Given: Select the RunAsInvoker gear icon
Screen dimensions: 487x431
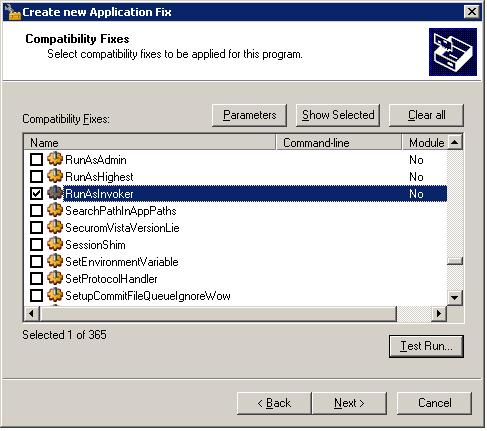Looking at the screenshot, I should pos(55,193).
